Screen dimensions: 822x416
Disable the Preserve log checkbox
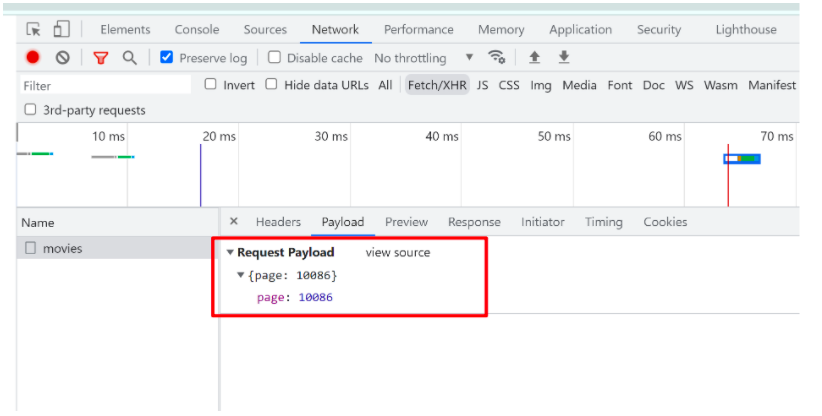167,57
